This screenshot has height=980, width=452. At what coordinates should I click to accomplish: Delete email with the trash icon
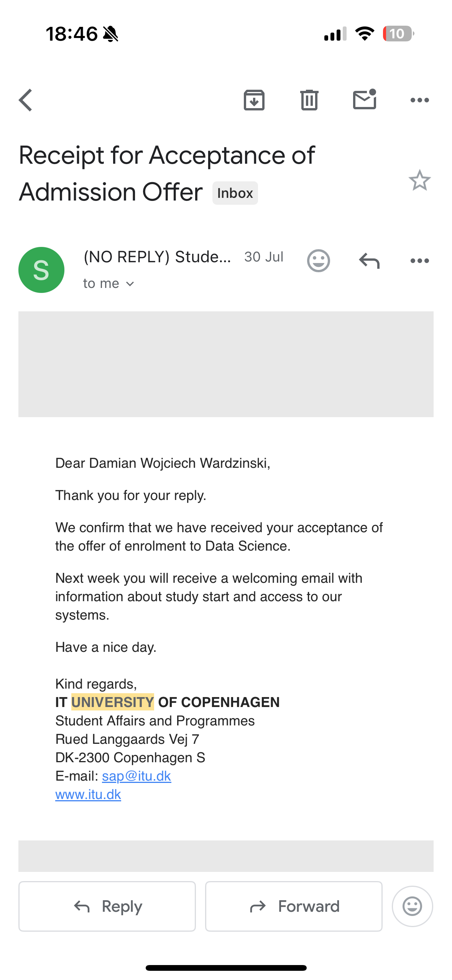[309, 100]
